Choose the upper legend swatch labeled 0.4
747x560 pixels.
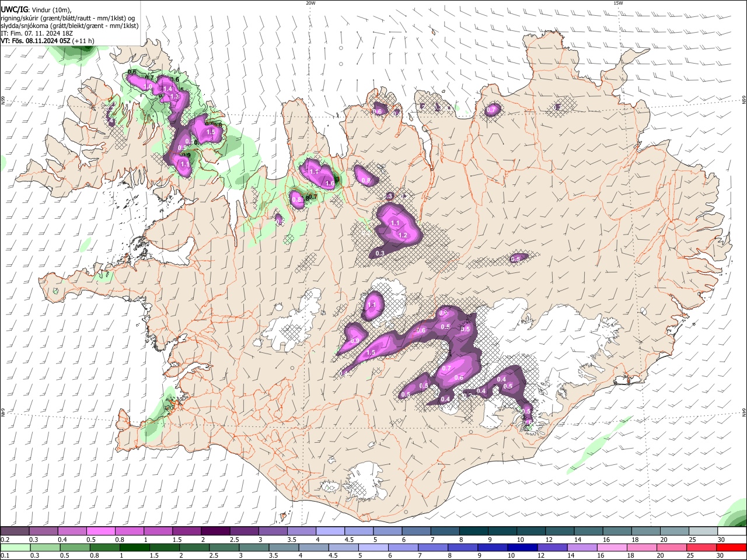[x=72, y=531]
